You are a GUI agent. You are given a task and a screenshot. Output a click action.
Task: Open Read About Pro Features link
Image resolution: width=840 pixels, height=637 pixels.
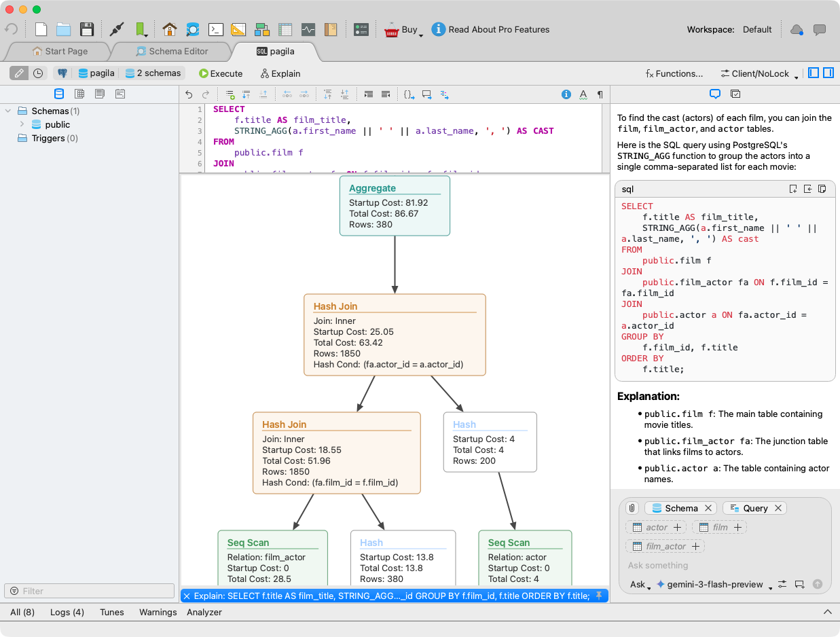click(x=490, y=29)
